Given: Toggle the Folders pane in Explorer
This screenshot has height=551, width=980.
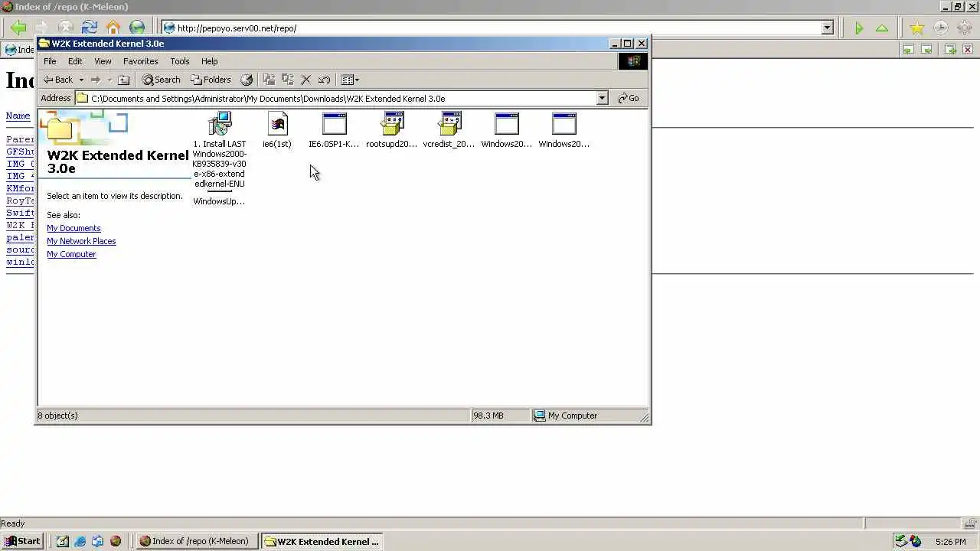Looking at the screenshot, I should [x=211, y=80].
